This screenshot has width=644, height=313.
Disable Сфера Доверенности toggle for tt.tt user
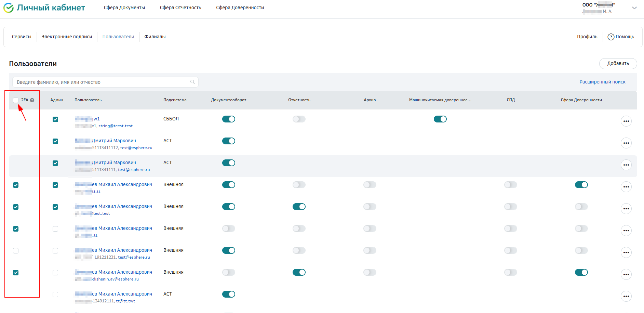pyautogui.click(x=581, y=185)
